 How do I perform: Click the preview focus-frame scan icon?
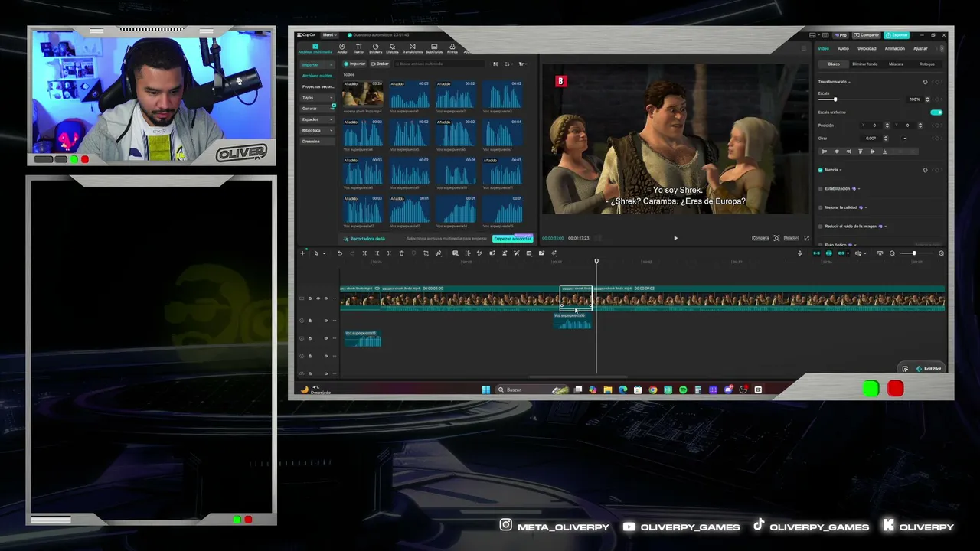(776, 238)
